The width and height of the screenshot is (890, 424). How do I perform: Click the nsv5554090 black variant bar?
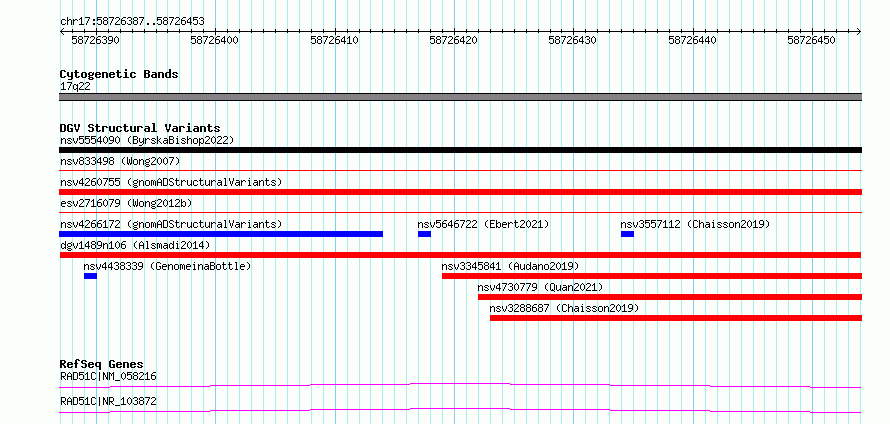click(x=460, y=150)
